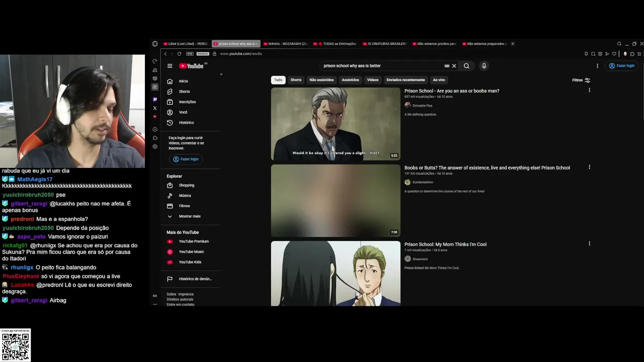Image resolution: width=644 pixels, height=362 pixels.
Task: Open options for 'My Mom Thinks I'm Cool' video
Action: pyautogui.click(x=589, y=244)
